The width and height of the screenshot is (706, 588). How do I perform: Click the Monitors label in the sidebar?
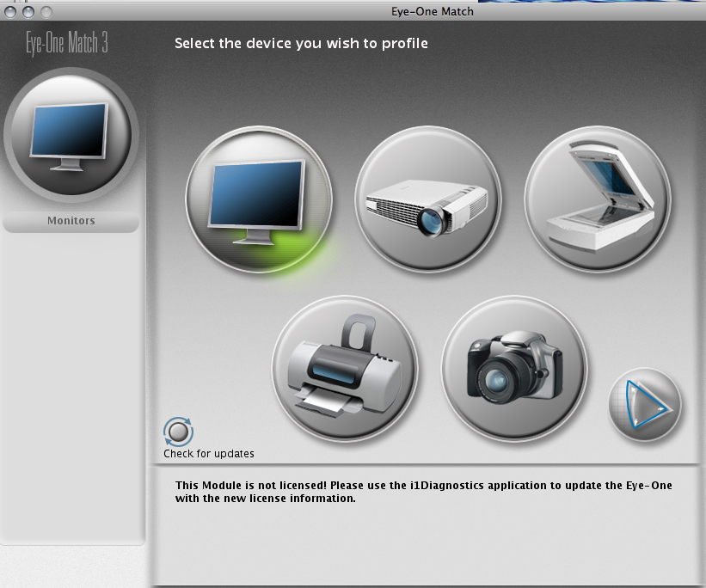point(71,221)
